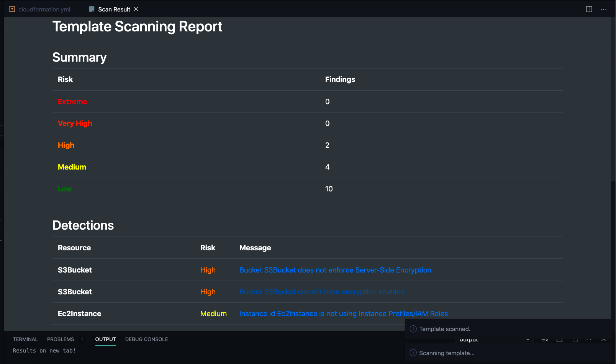Collapse the panel with the chevron icon

point(603,340)
